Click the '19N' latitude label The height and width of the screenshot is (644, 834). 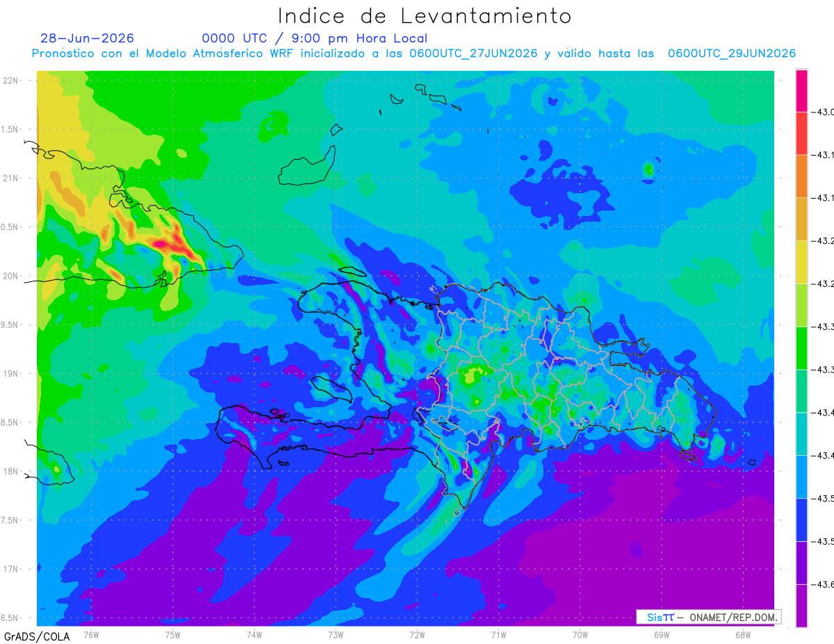(x=11, y=374)
